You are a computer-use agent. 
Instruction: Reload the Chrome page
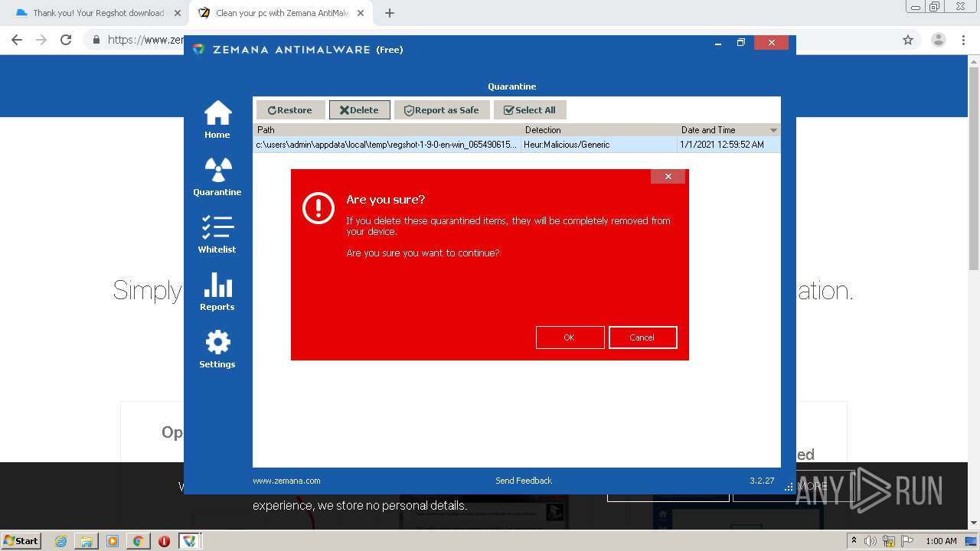pyautogui.click(x=66, y=40)
